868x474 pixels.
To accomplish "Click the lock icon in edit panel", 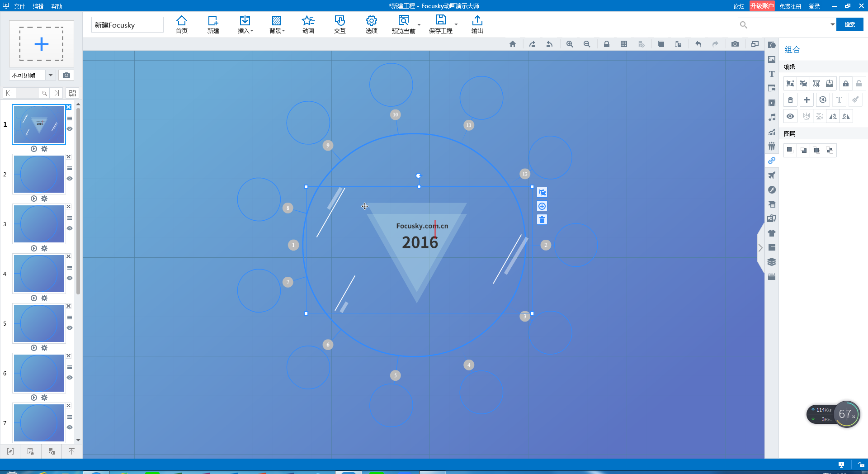I will click(845, 83).
